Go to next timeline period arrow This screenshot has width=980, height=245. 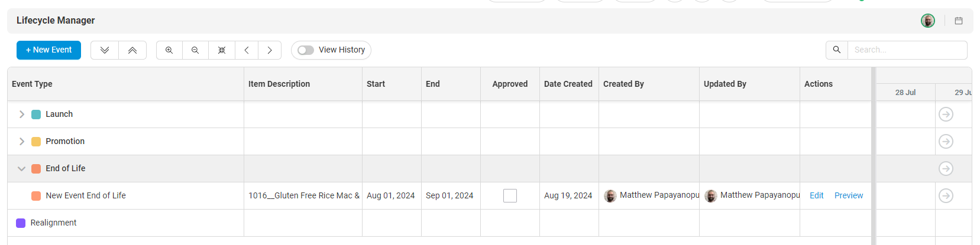[270, 50]
